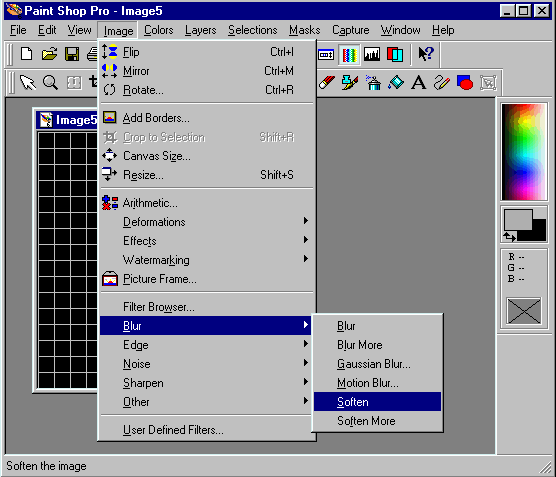Image resolution: width=556 pixels, height=477 pixels.
Task: Open the View menu
Action: tap(79, 30)
